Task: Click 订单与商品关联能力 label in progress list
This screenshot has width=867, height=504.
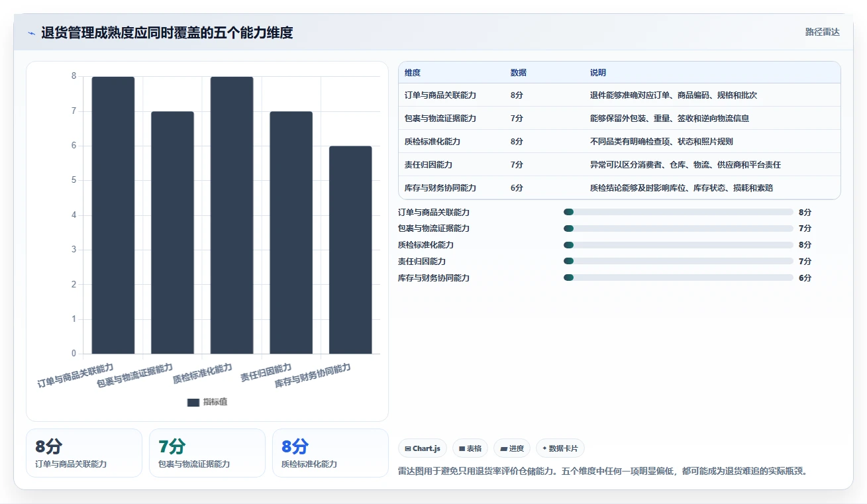Action: pos(434,212)
